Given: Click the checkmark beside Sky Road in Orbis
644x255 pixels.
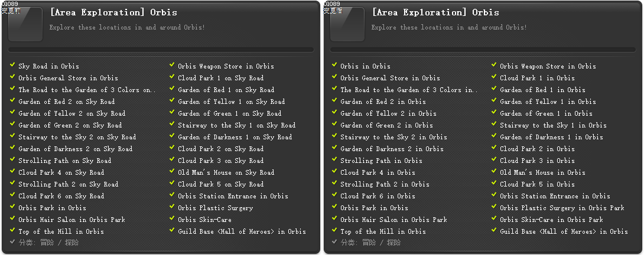Looking at the screenshot, I should [x=12, y=66].
